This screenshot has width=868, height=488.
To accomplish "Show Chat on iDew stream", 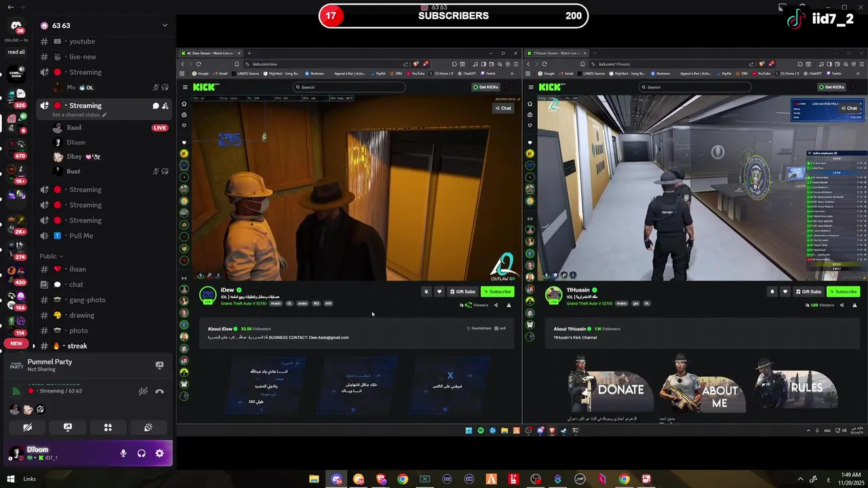I will pyautogui.click(x=503, y=108).
